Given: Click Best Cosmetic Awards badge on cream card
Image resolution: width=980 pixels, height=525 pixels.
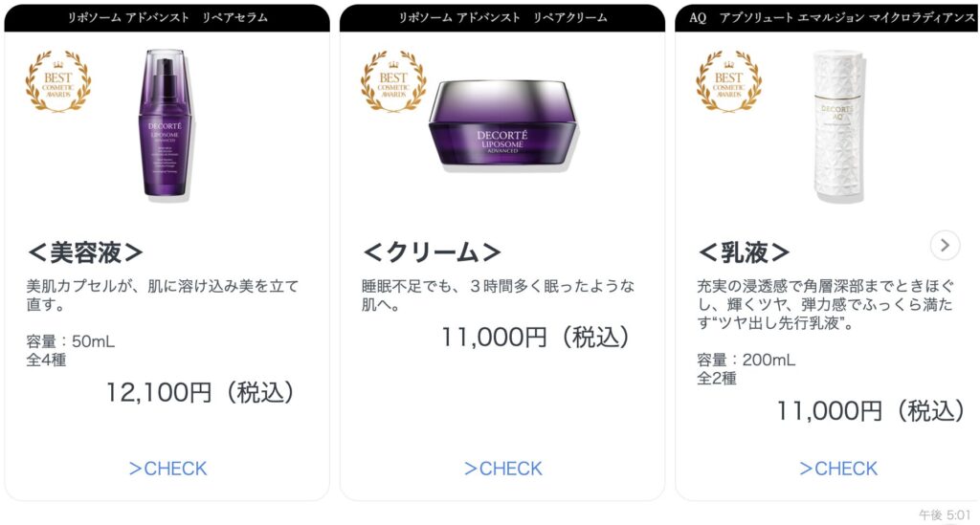Looking at the screenshot, I should [x=393, y=82].
